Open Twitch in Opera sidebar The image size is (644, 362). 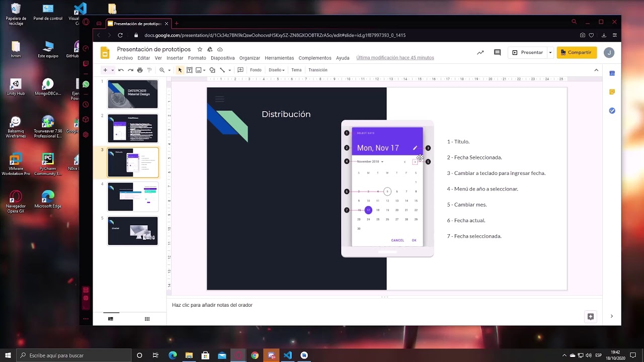point(86,64)
